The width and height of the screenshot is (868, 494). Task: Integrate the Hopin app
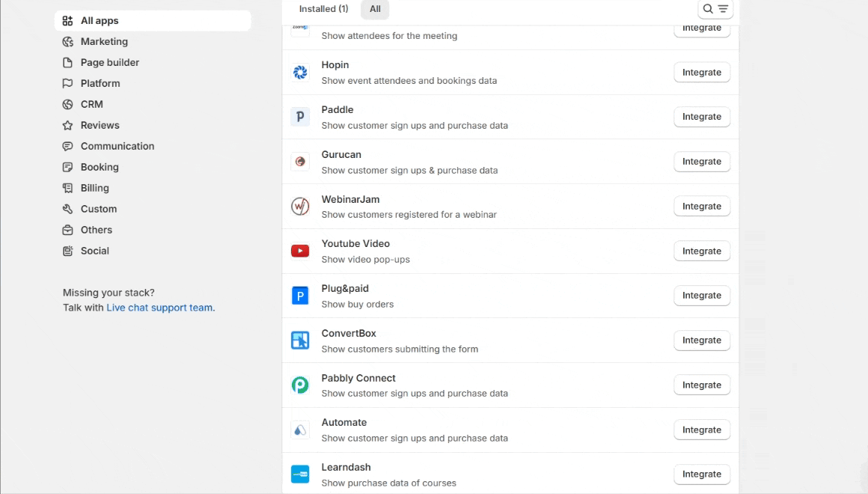701,73
